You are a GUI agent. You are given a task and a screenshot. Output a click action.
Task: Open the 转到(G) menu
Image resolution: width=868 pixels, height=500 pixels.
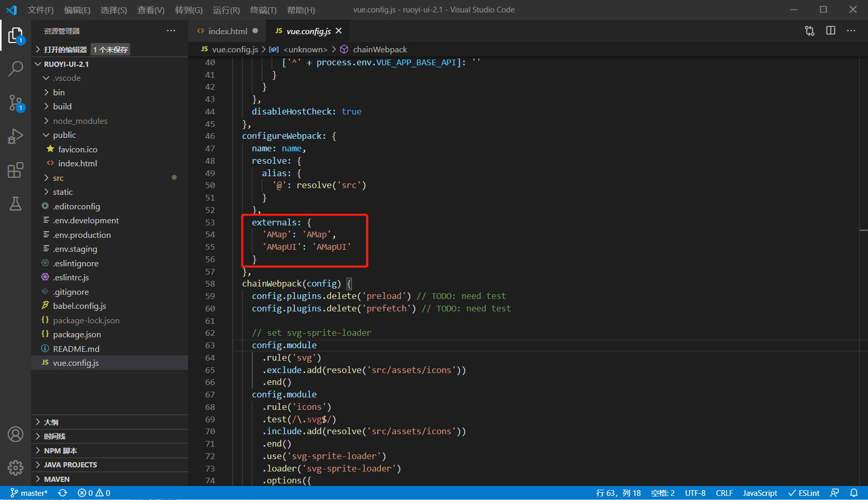[189, 10]
